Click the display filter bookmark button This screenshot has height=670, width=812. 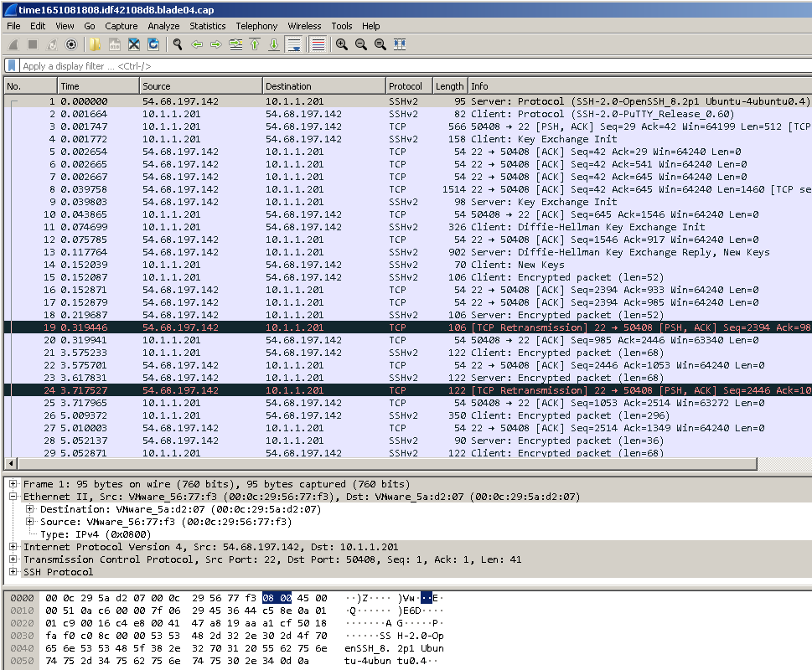click(12, 65)
